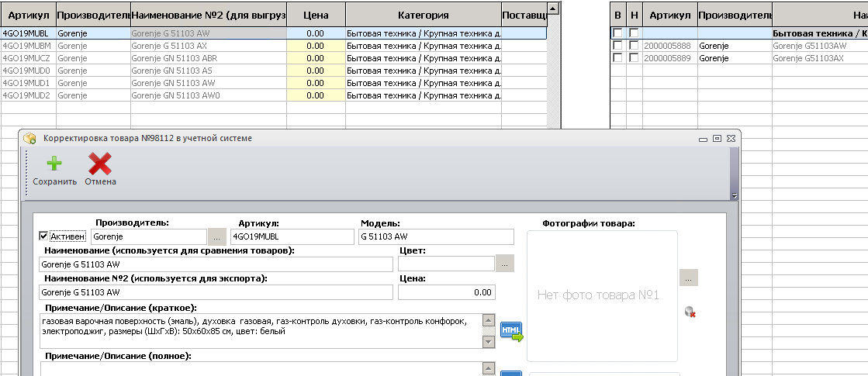Check the В box for Gorenje G51103AX
The height and width of the screenshot is (376, 868).
(x=617, y=58)
